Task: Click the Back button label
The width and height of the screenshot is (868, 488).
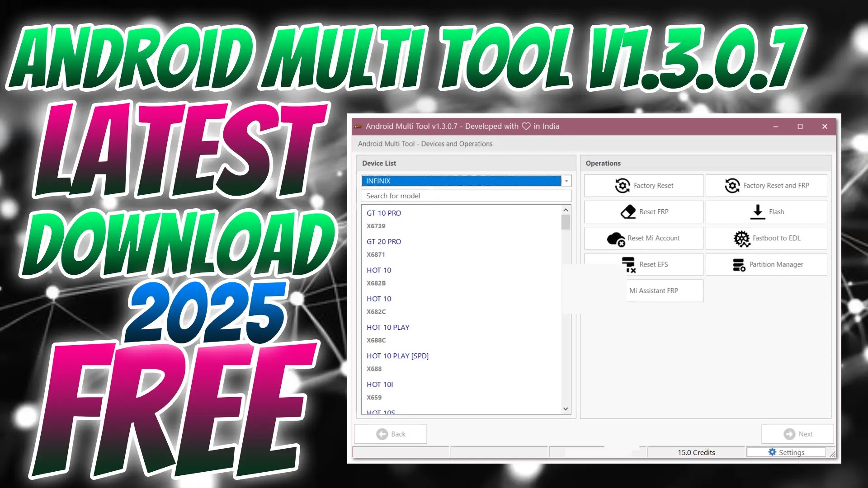Action: (398, 434)
